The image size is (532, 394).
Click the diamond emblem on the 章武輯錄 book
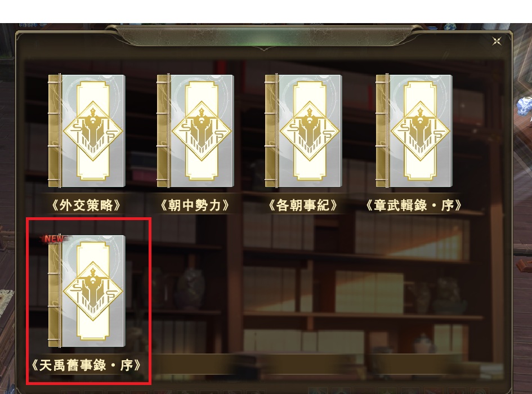point(421,131)
